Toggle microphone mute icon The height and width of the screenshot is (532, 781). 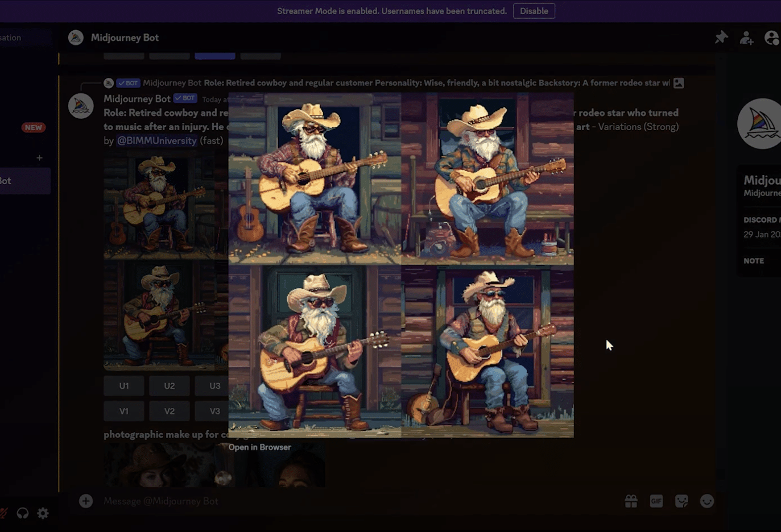click(3, 513)
